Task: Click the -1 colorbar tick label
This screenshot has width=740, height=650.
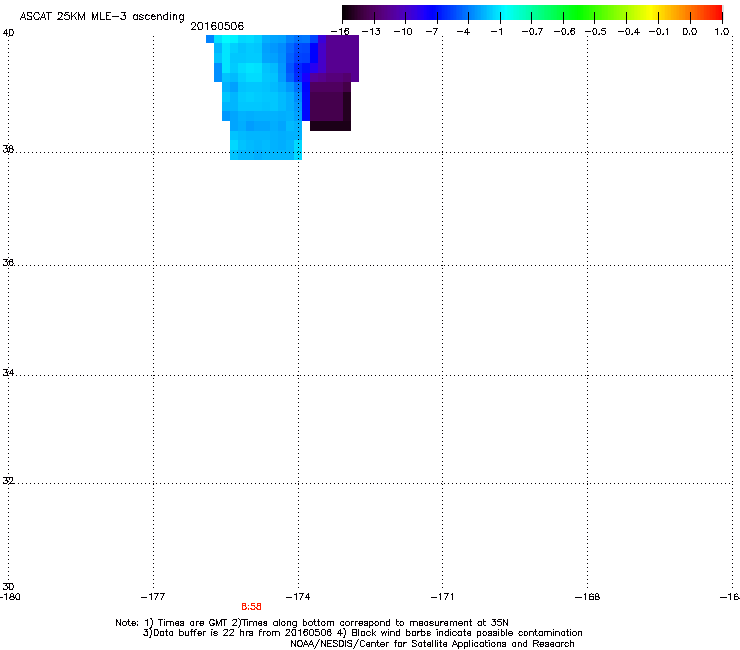Action: click(496, 32)
